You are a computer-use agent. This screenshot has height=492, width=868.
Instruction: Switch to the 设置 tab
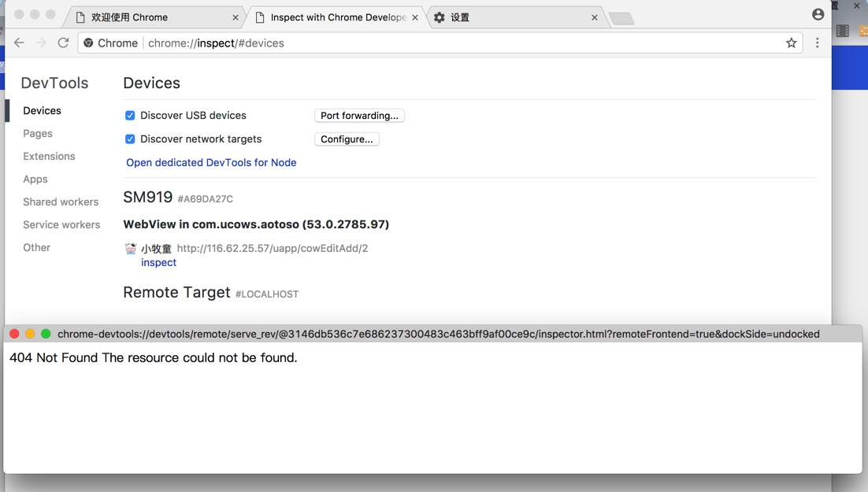point(504,17)
